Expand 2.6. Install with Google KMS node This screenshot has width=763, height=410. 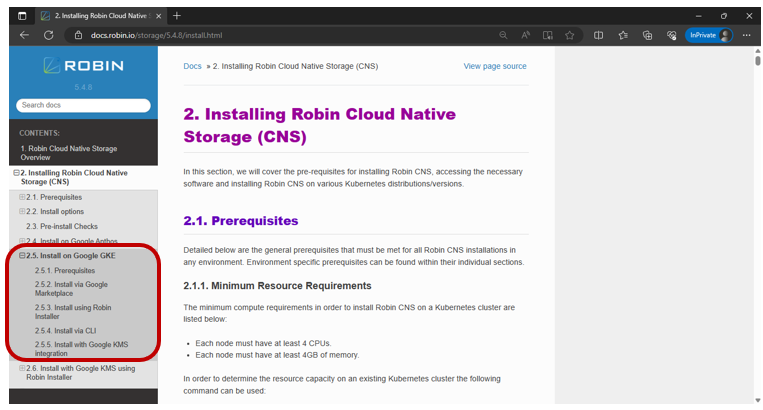pos(22,368)
